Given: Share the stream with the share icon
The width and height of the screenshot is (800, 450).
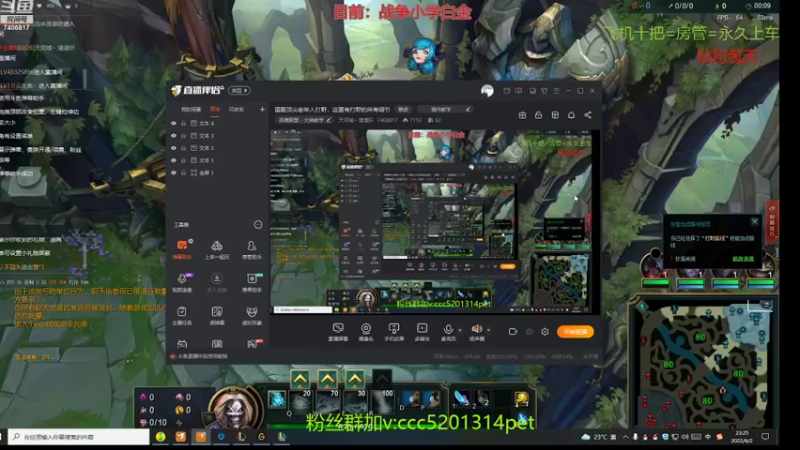Looking at the screenshot, I should tap(588, 115).
